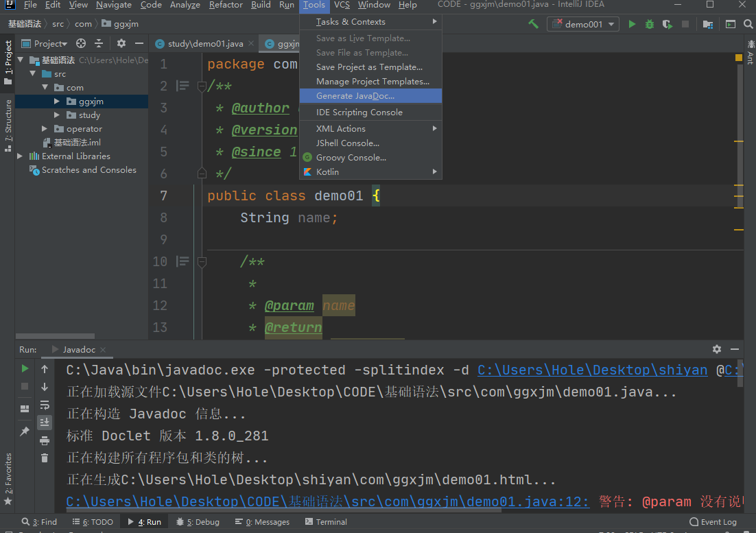Open Run panel settings gear
Viewport: 756px width, 533px height.
(717, 349)
